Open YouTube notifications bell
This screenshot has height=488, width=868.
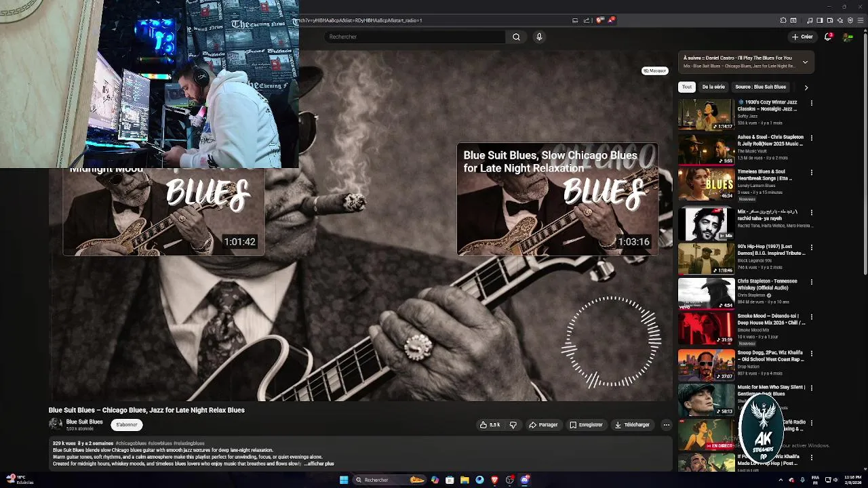point(828,37)
